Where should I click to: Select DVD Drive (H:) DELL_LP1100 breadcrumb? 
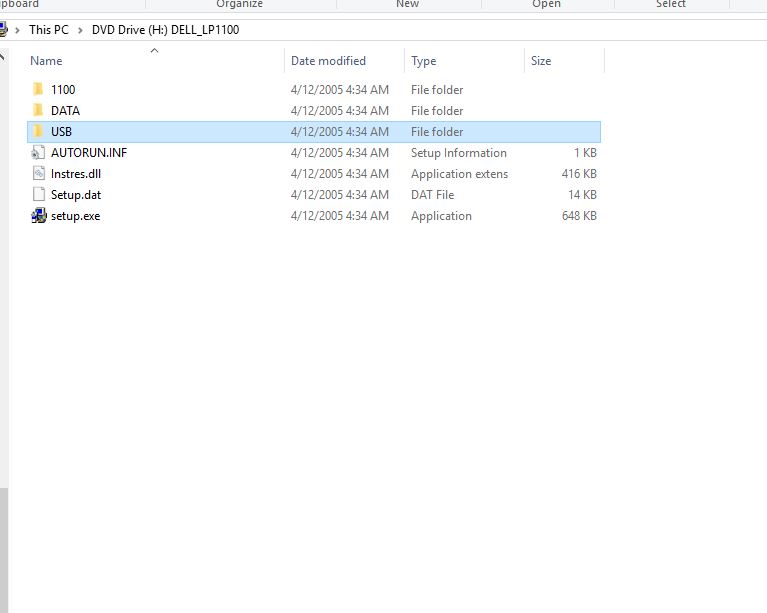165,30
